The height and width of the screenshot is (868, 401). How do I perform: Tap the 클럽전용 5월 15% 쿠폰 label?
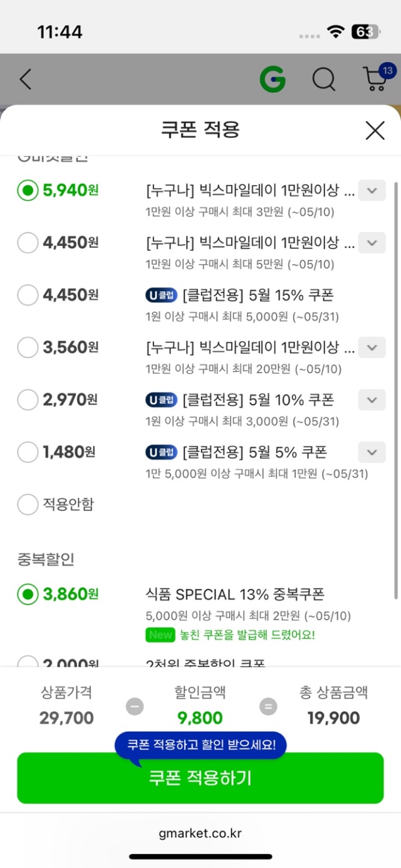click(258, 295)
